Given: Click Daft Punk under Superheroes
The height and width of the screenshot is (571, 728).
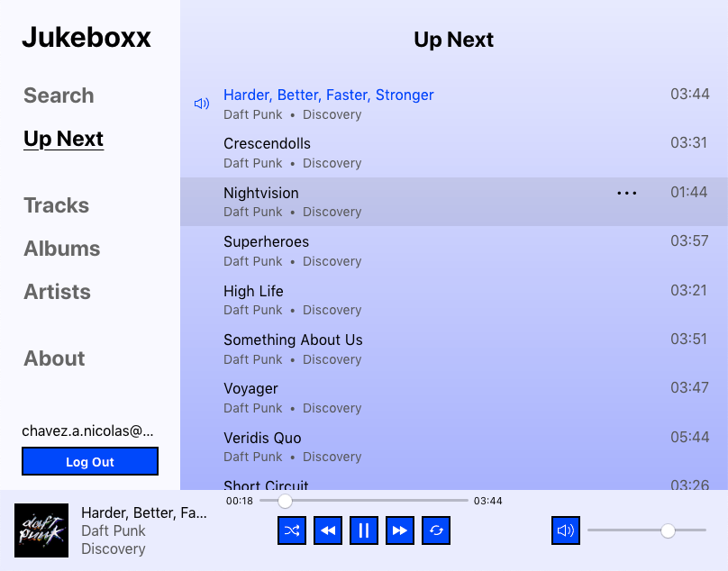Looking at the screenshot, I should tap(253, 261).
